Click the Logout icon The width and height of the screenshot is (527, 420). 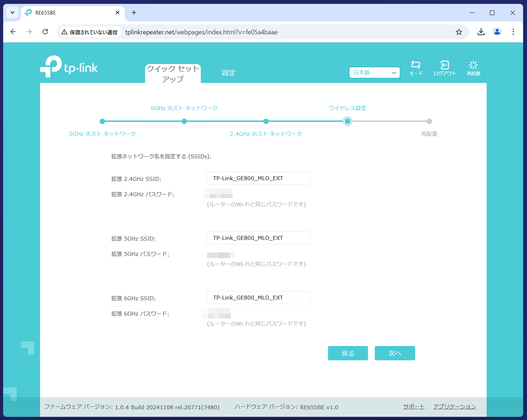click(444, 65)
